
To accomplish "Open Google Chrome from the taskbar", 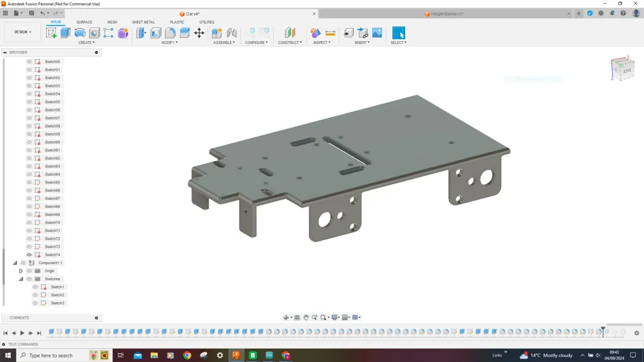I will [x=187, y=356].
